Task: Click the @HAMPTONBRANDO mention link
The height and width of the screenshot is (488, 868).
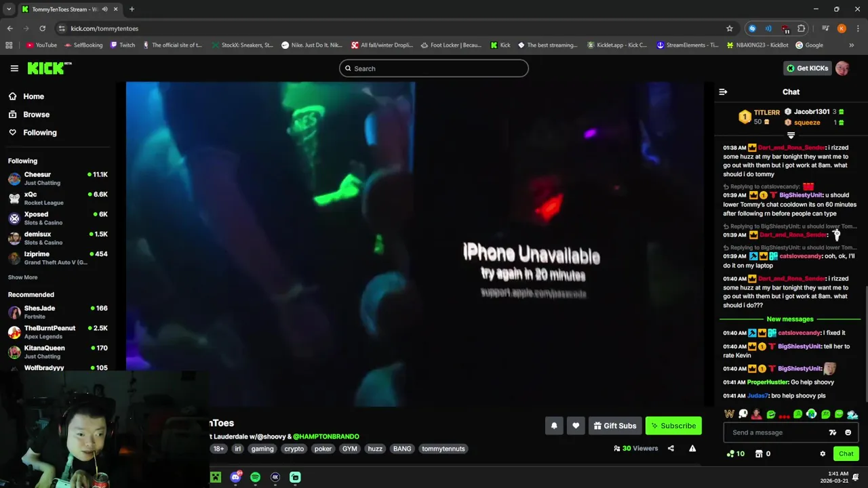Action: tap(326, 436)
